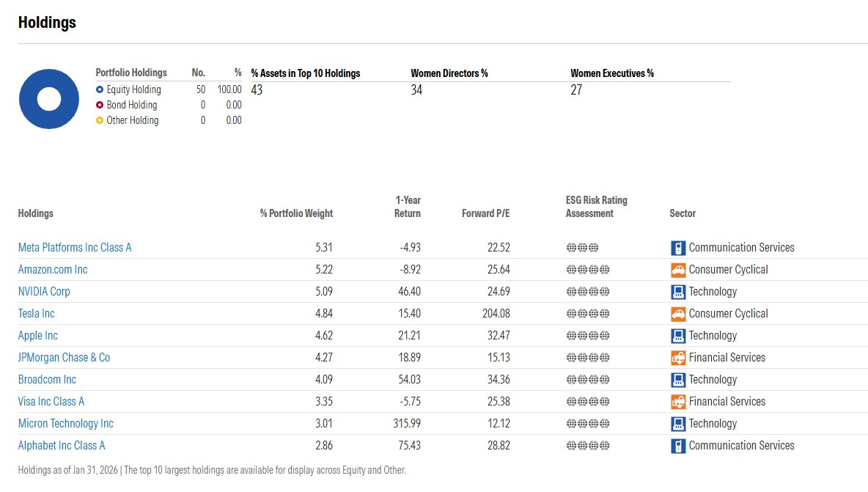Click ESG globe rating icons for Apple Inc
Image resolution: width=868 pixels, height=492 pixels.
[588, 336]
